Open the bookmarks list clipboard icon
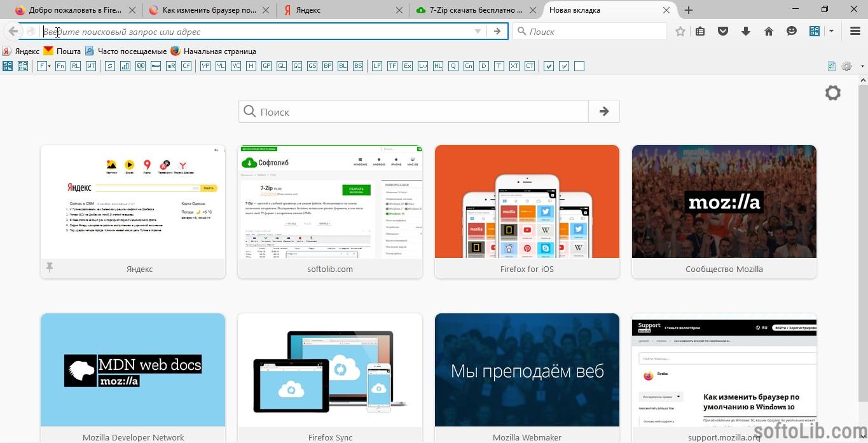 click(700, 31)
